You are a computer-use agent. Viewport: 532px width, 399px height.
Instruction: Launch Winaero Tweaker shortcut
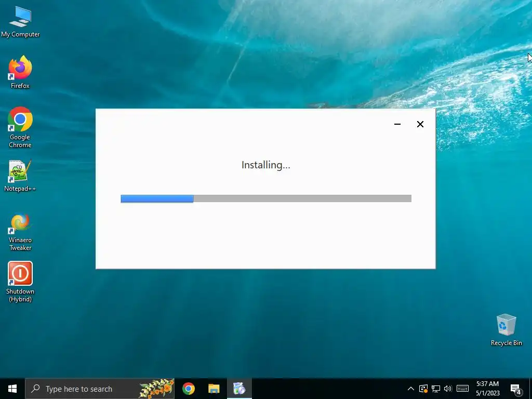pyautogui.click(x=20, y=232)
